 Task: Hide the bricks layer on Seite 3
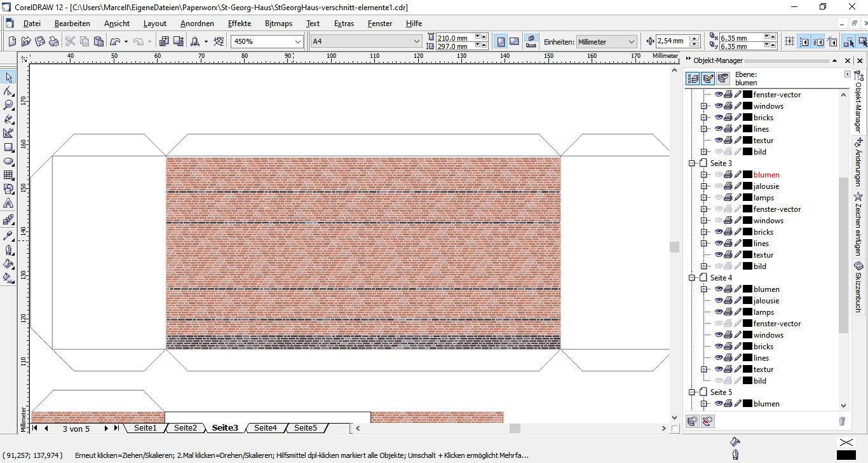[719, 232]
